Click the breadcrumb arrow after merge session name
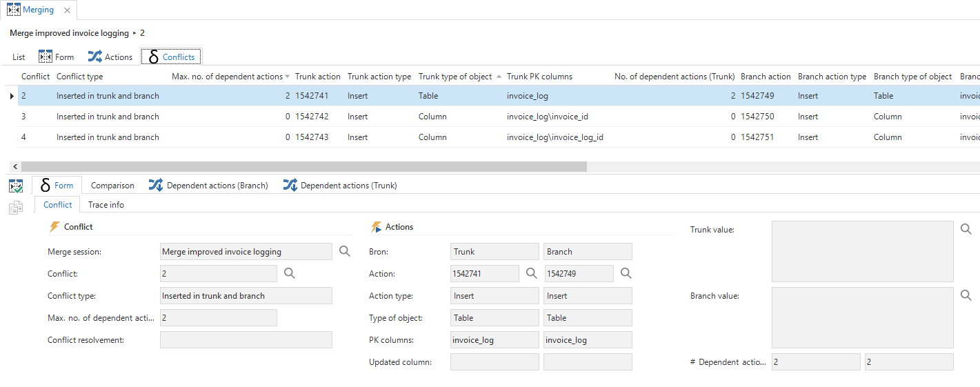Image resolution: width=980 pixels, height=387 pixels. (x=134, y=33)
